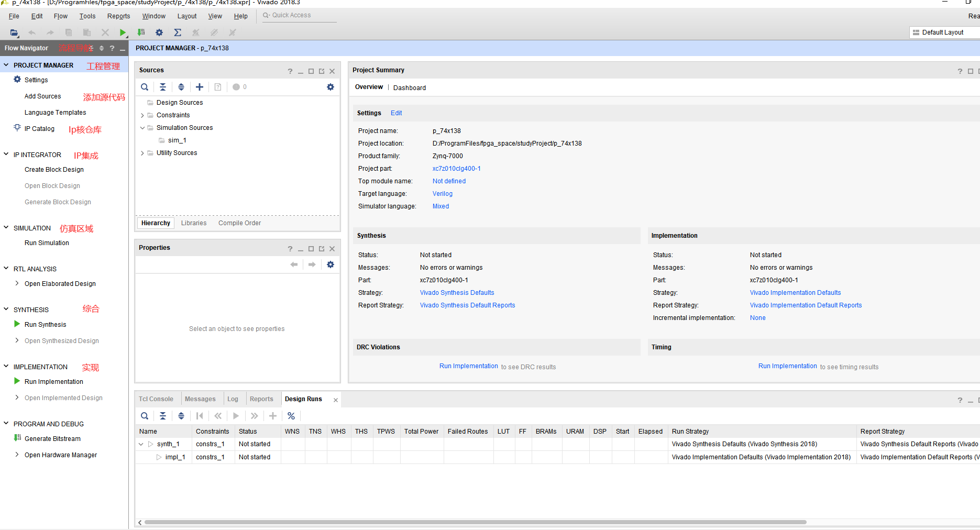
Task: Open Project Summary help icon
Action: pos(960,71)
